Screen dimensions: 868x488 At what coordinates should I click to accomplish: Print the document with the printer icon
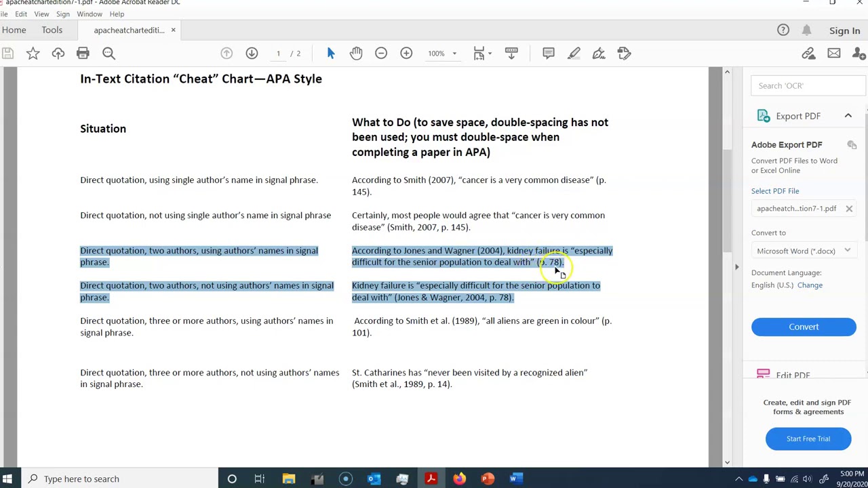tap(83, 54)
